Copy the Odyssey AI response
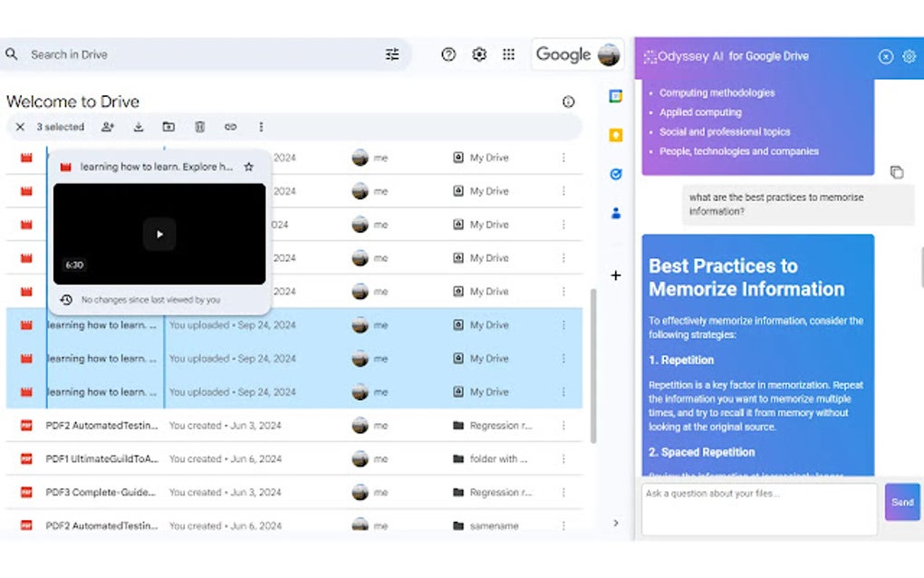Image resolution: width=924 pixels, height=578 pixels. (896, 172)
